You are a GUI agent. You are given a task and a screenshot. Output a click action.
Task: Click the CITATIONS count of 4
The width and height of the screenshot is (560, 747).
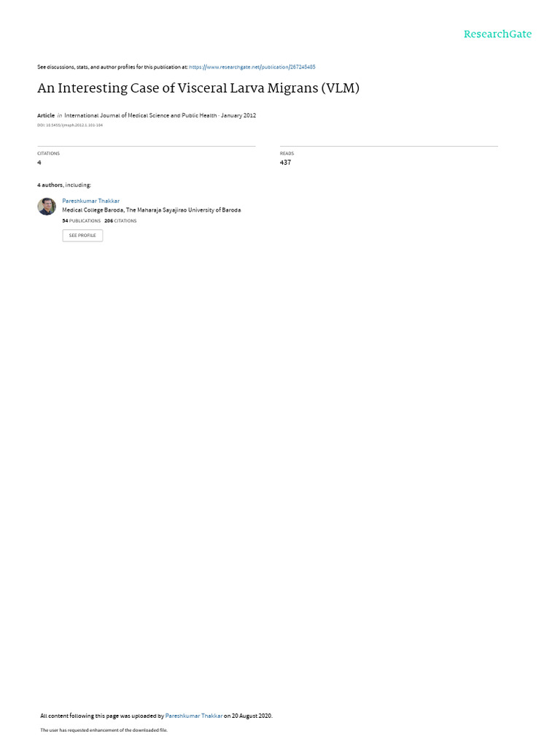coord(39,163)
